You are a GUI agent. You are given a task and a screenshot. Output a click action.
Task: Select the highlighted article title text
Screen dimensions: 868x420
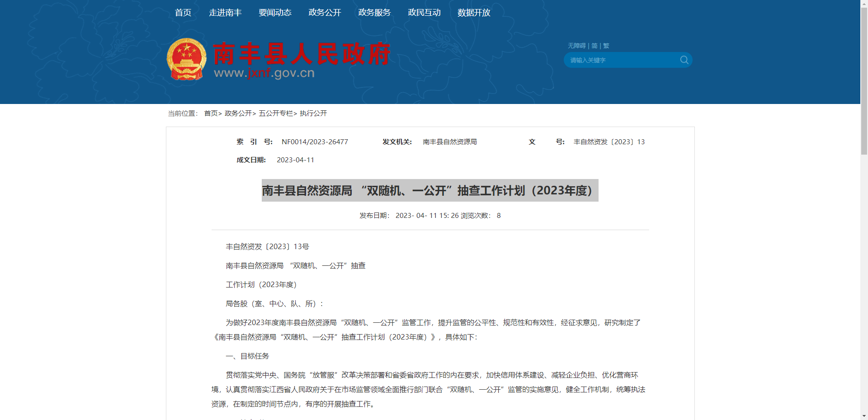point(429,190)
